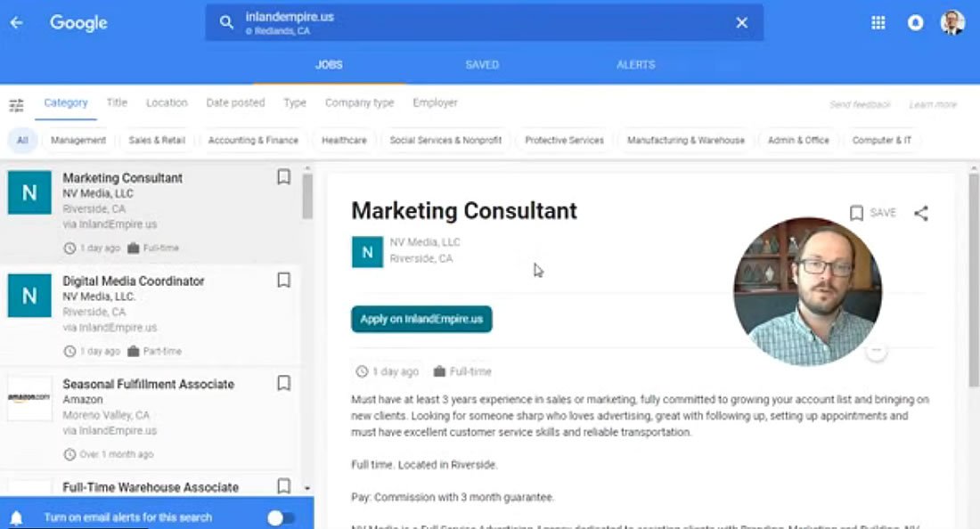Bookmark the Full-Time Warehouse Associate listing
The width and height of the screenshot is (980, 529).
click(x=283, y=486)
